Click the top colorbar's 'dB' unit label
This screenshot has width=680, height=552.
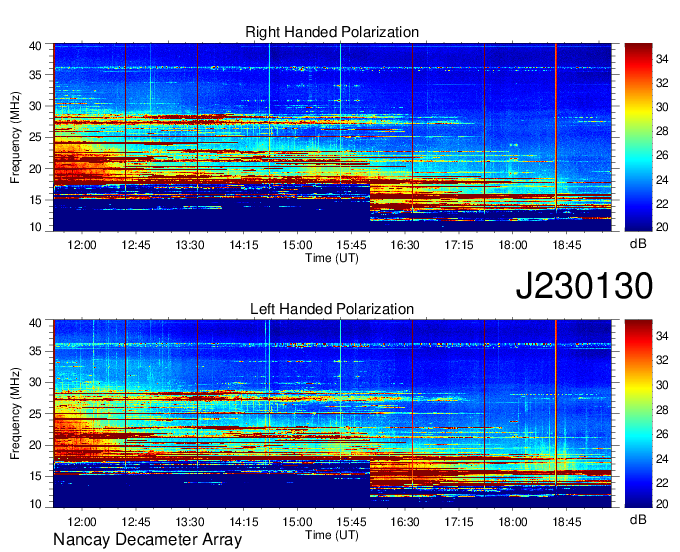[x=638, y=243]
